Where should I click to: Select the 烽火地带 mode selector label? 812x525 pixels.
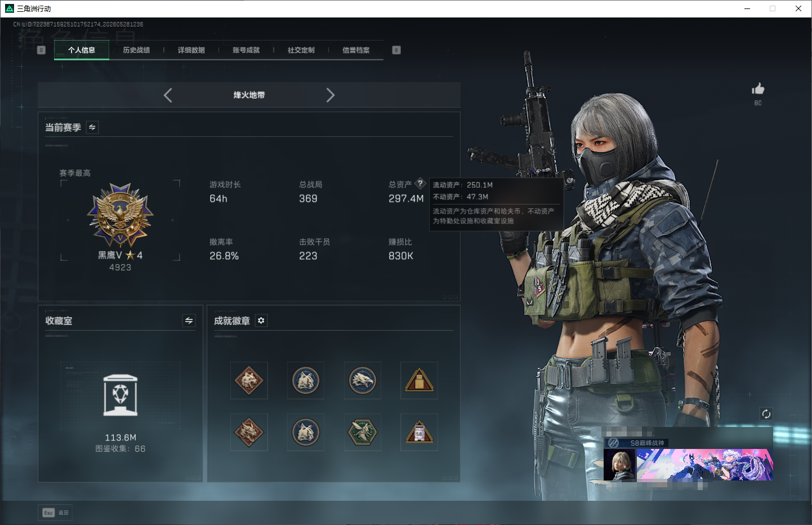pyautogui.click(x=249, y=95)
